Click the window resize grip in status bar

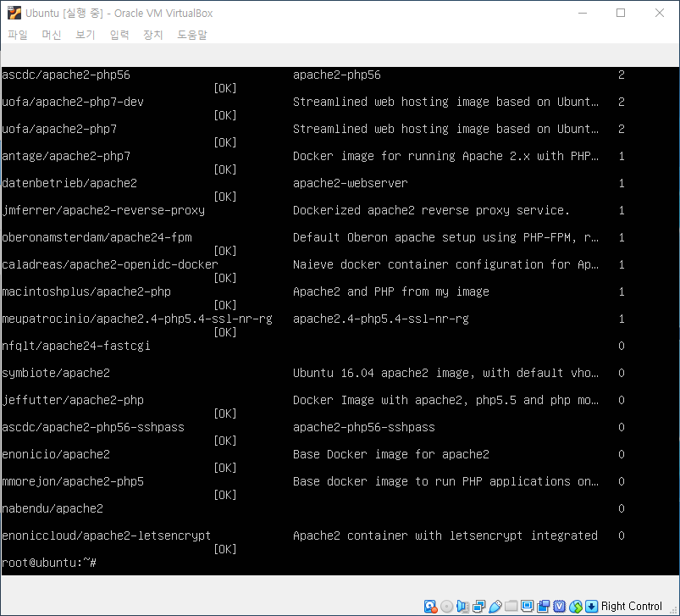pyautogui.click(x=673, y=609)
